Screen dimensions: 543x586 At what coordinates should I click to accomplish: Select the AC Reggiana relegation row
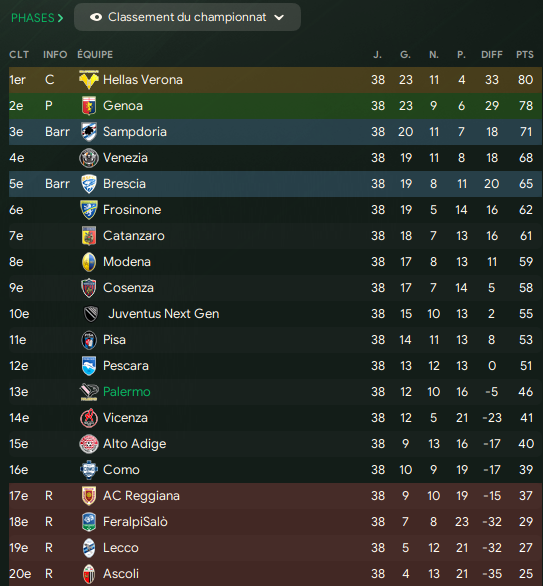point(275,496)
